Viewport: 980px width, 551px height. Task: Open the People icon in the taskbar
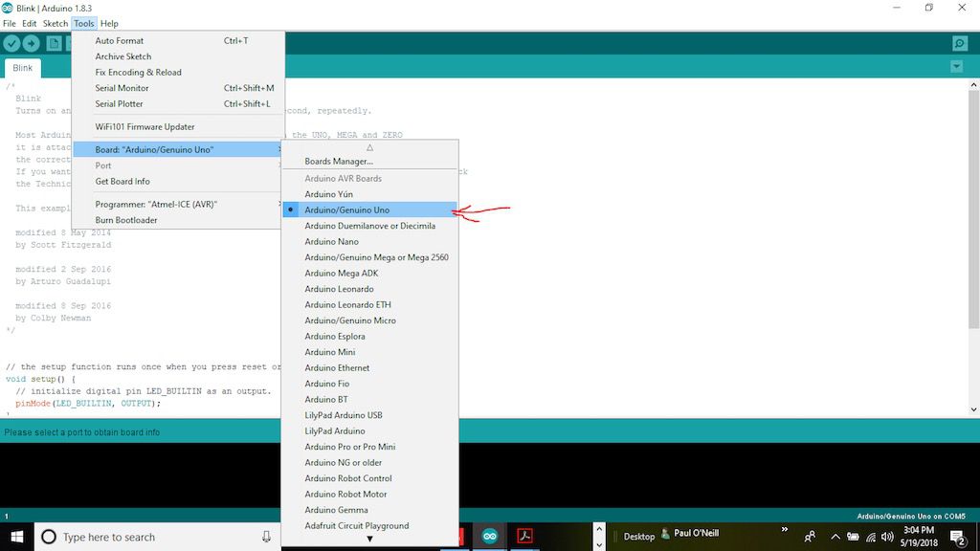[x=810, y=537]
